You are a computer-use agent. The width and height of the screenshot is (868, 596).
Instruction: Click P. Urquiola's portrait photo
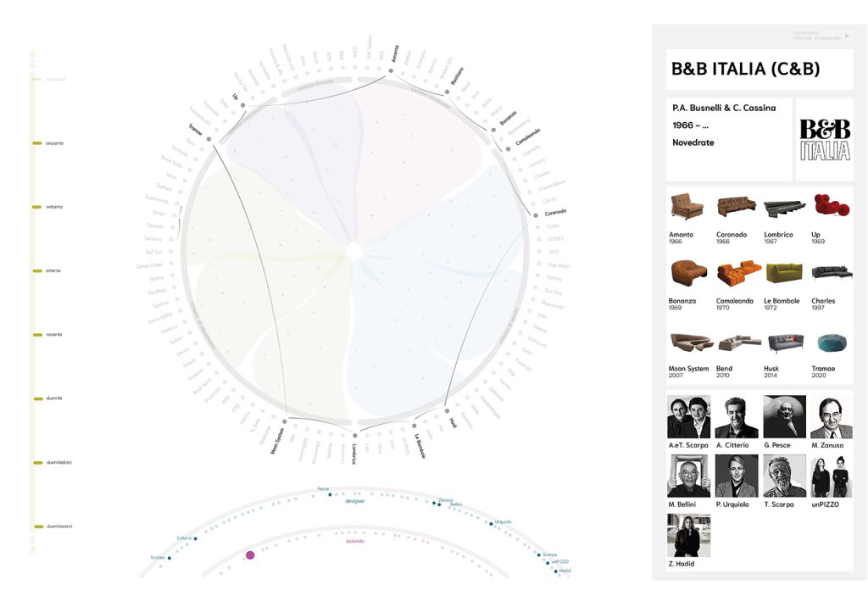(x=736, y=476)
